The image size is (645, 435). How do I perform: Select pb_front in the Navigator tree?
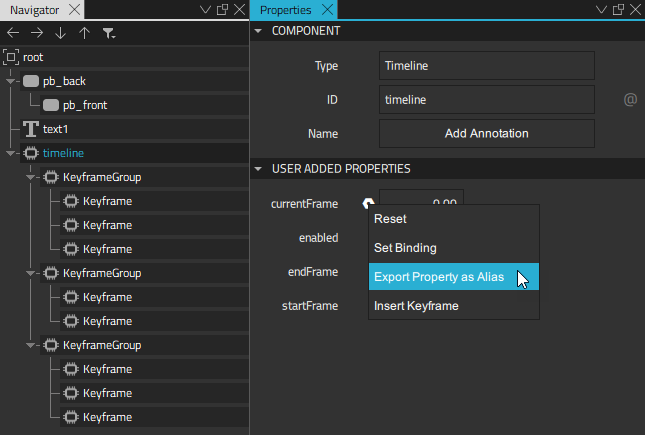coord(144,105)
